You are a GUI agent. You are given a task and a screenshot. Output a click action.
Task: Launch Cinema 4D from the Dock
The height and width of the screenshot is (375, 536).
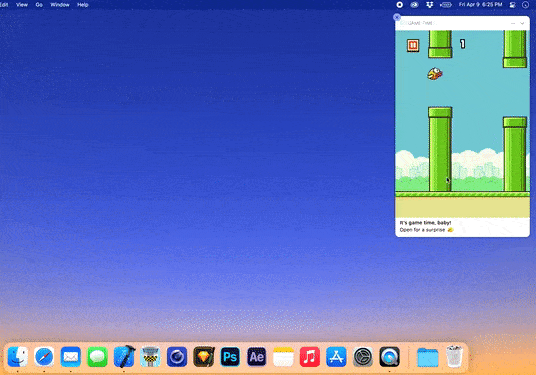point(177,357)
